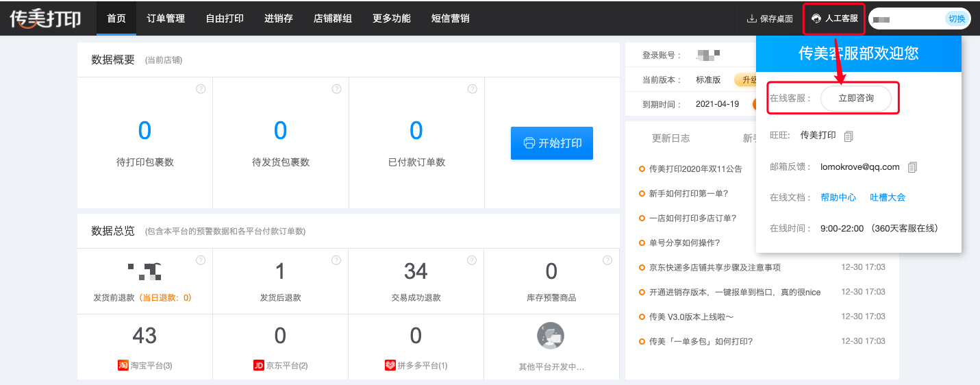
Task: Open 一店如何打印多店订单? article
Action: [x=692, y=218]
